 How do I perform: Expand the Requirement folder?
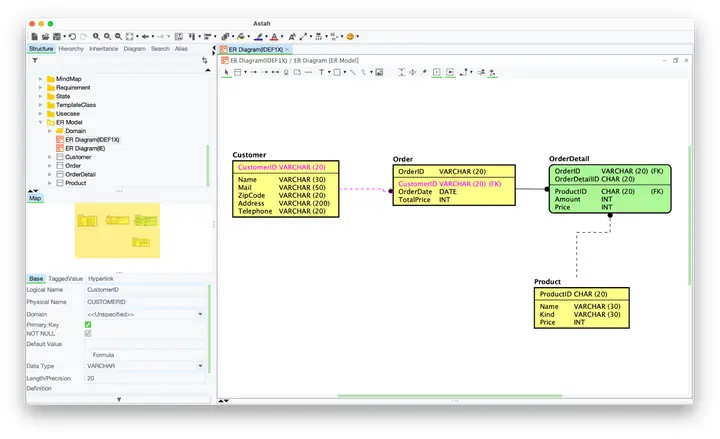tap(40, 88)
